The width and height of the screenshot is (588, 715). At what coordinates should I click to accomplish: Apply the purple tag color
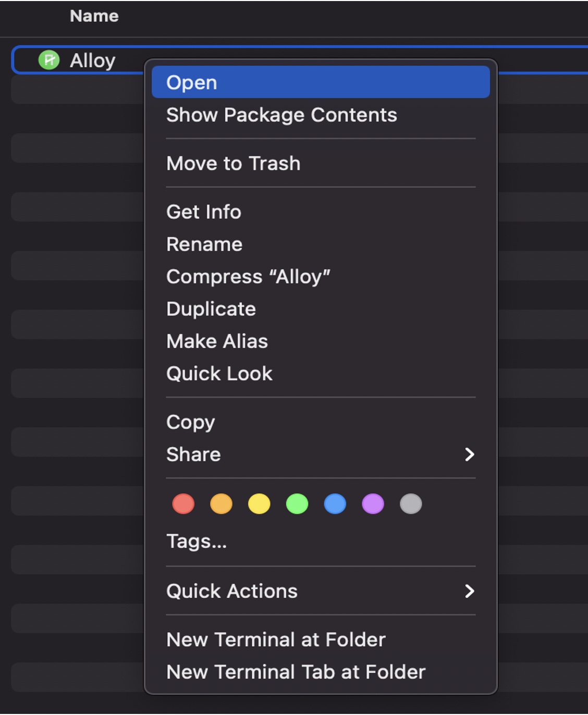click(x=373, y=504)
